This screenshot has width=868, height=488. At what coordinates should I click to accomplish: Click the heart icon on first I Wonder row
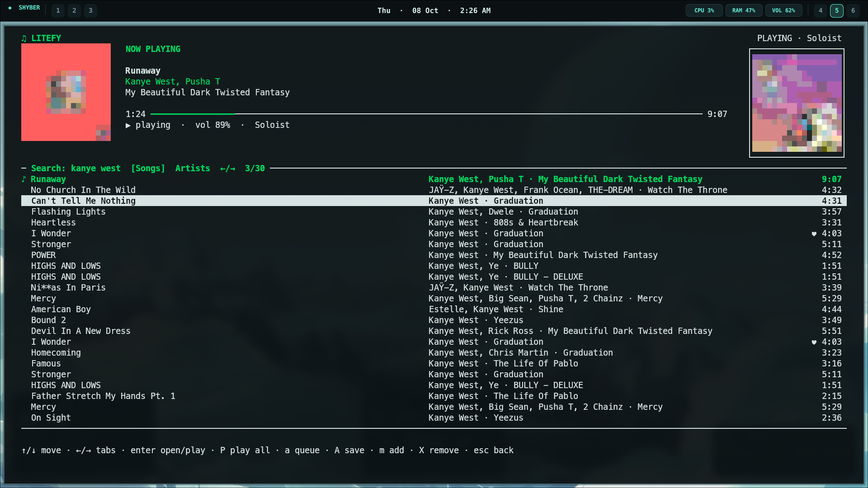(x=814, y=234)
